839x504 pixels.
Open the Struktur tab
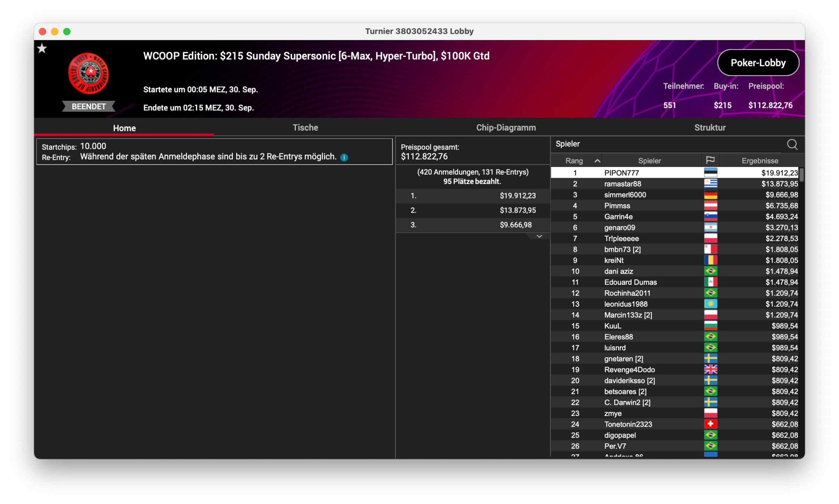710,128
